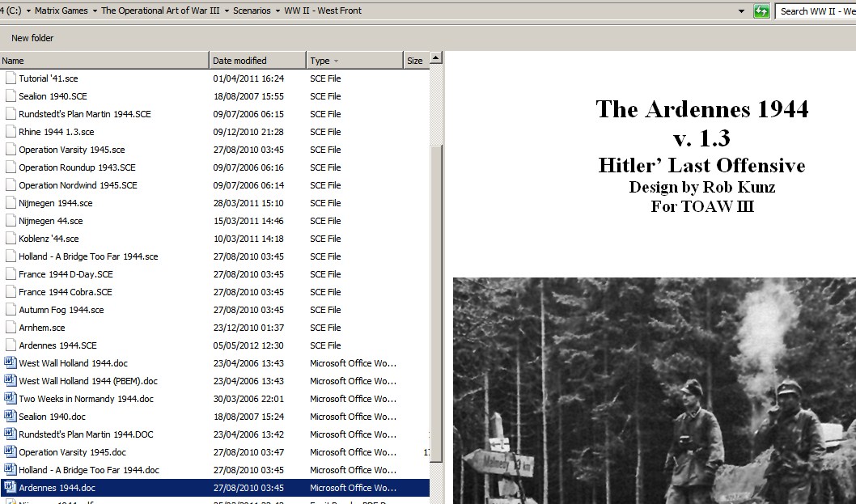This screenshot has width=856, height=504.
Task: Click the preview text Design by Rob Kunz
Action: pyautogui.click(x=702, y=188)
